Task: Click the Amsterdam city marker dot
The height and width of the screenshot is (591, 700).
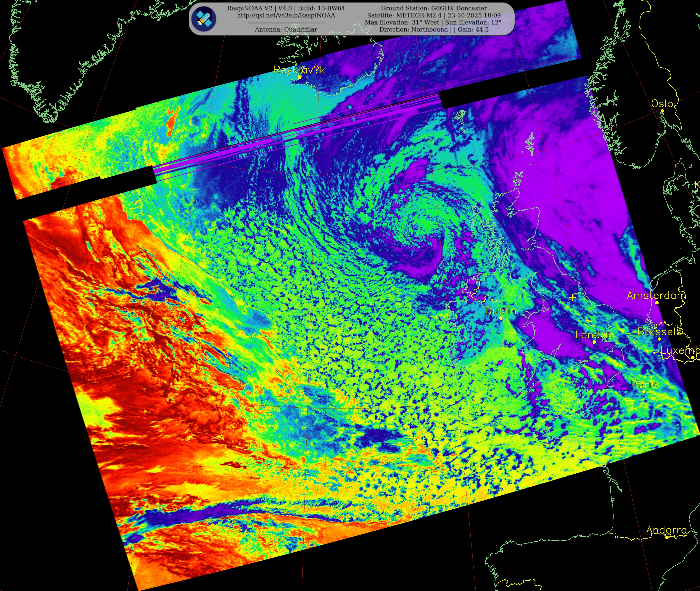Action: (657, 303)
